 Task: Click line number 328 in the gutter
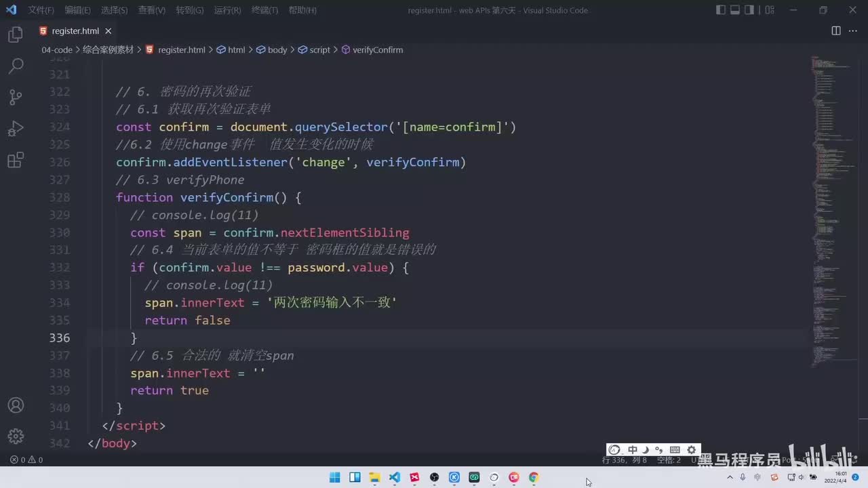pyautogui.click(x=59, y=197)
